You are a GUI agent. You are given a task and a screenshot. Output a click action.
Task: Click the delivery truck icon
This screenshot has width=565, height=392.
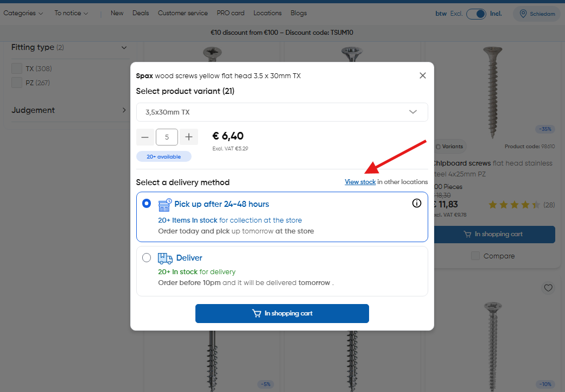[x=165, y=258]
